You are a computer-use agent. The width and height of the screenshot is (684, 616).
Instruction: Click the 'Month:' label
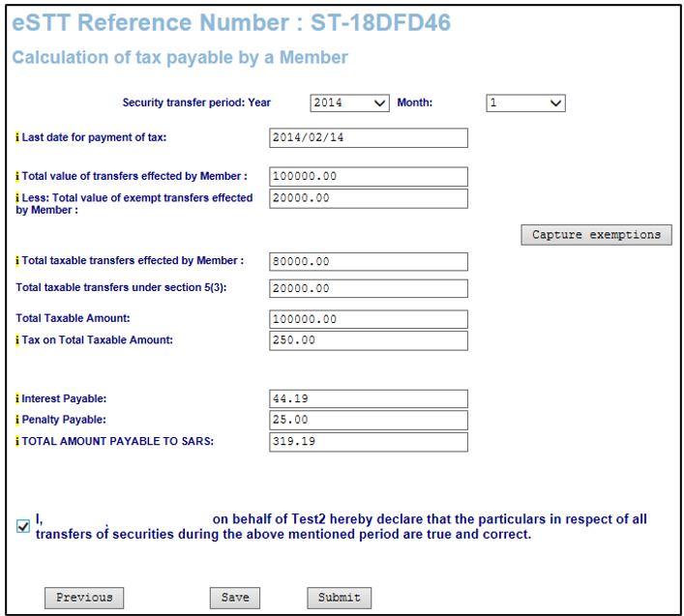pos(414,103)
